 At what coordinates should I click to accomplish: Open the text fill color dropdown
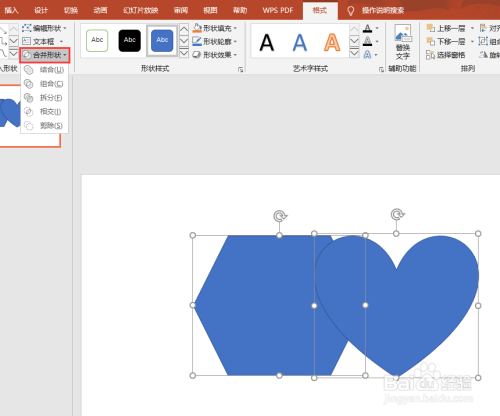(x=377, y=28)
